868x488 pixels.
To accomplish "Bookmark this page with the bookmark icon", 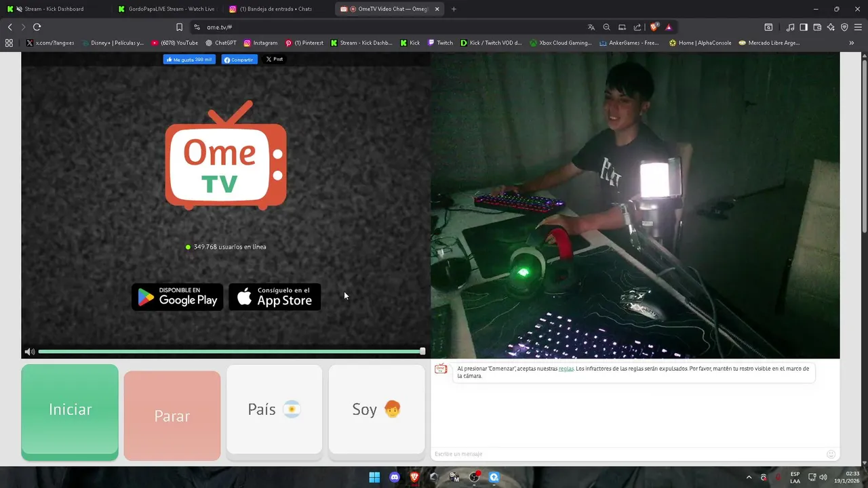I will (179, 27).
